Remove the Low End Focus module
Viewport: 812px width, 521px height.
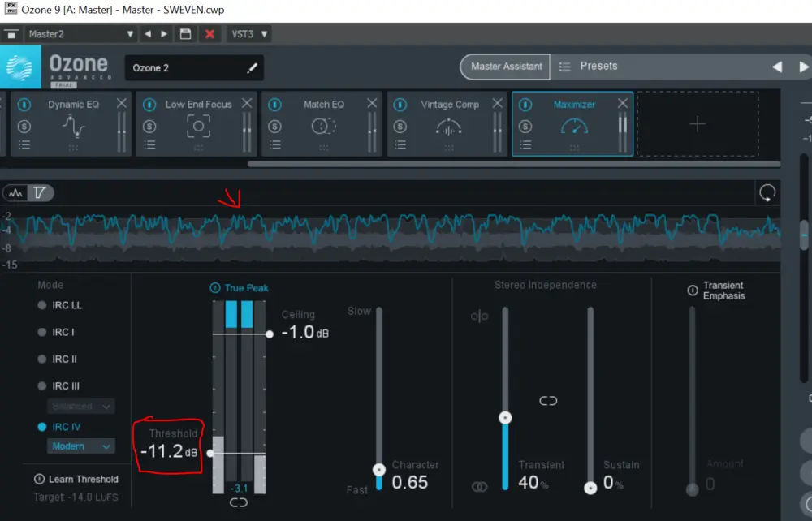pos(247,104)
